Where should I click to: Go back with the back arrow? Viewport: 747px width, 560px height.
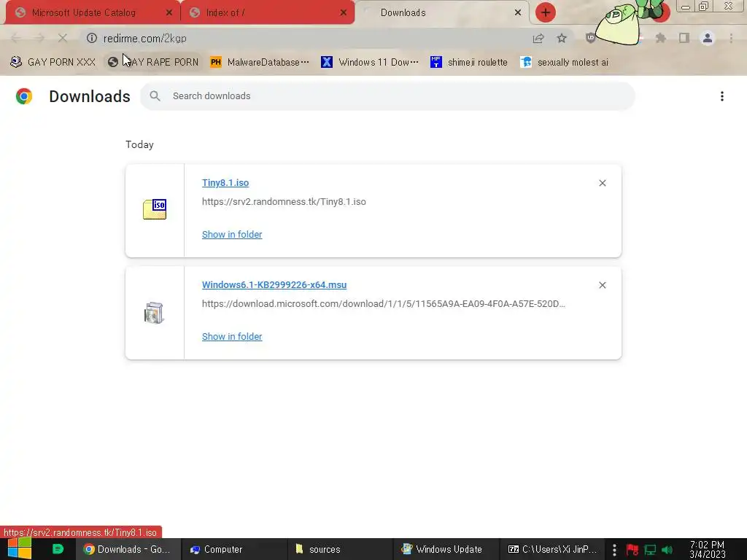coord(16,38)
